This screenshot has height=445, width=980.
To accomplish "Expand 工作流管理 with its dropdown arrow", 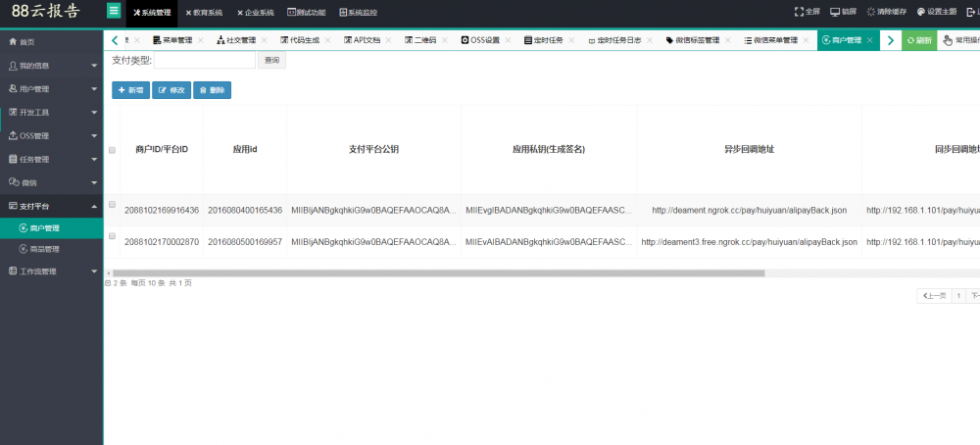I will coord(94,272).
